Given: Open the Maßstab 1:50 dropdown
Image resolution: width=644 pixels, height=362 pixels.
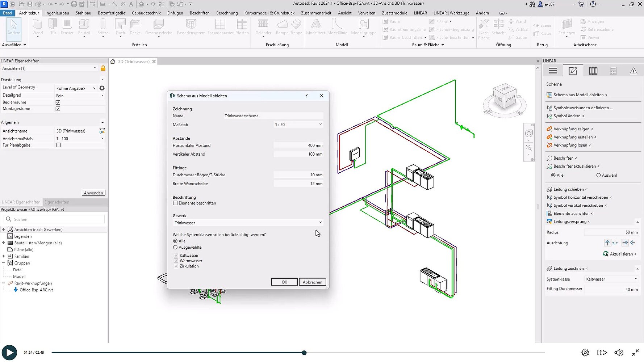Looking at the screenshot, I should 298,125.
